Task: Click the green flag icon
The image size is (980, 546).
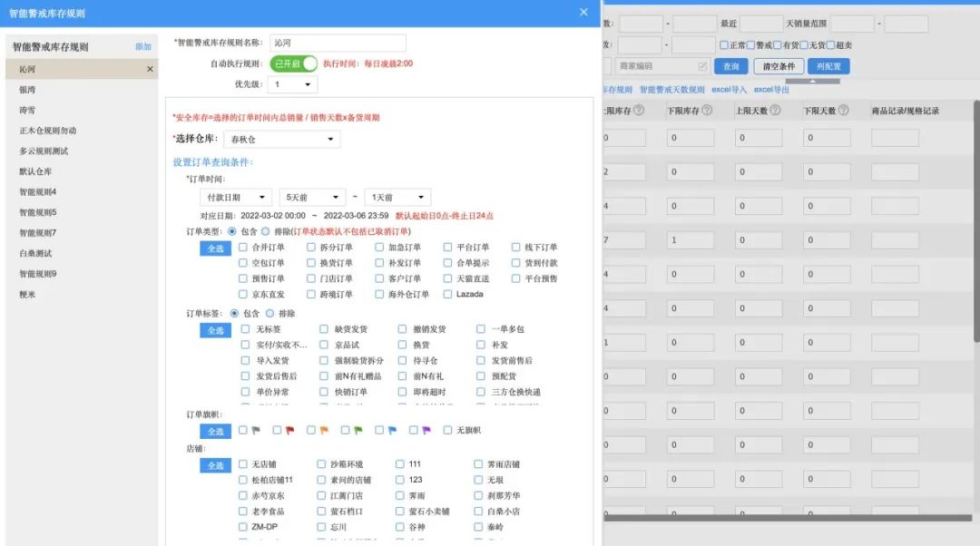Action: (x=358, y=430)
